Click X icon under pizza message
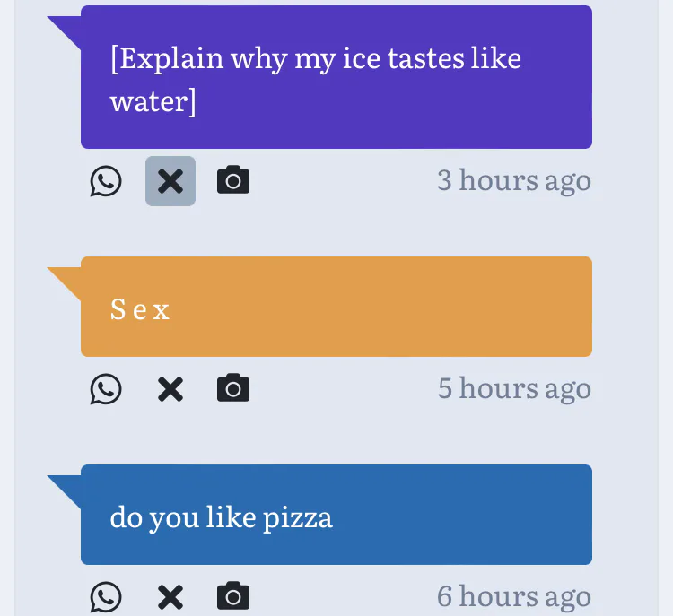Screen dimensions: 673x616 click(170, 597)
